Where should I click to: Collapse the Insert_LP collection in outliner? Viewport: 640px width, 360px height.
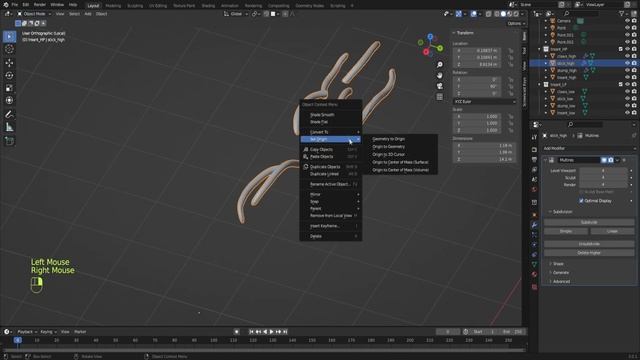tap(540, 84)
